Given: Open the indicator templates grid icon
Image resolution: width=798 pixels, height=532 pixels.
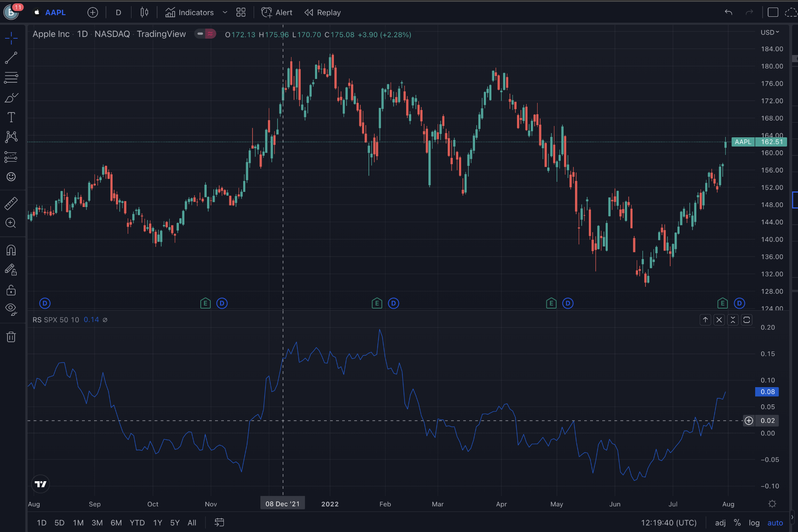Looking at the screenshot, I should click(x=241, y=13).
